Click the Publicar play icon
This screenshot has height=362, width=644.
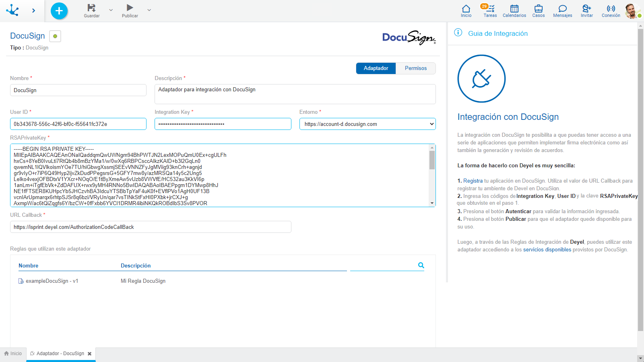(x=130, y=8)
